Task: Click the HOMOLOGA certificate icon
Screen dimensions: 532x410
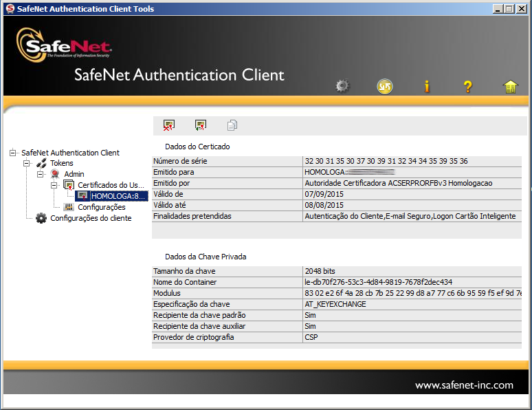Action: pos(82,196)
